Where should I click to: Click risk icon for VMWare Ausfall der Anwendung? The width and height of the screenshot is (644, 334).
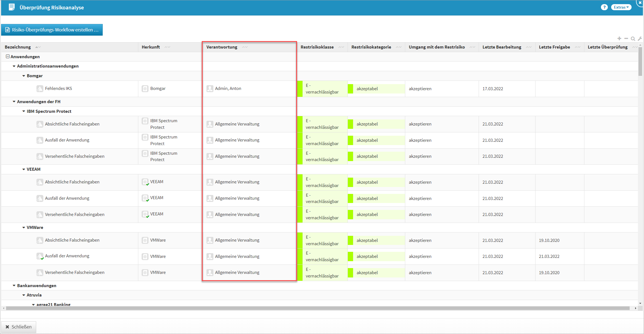(x=40, y=256)
